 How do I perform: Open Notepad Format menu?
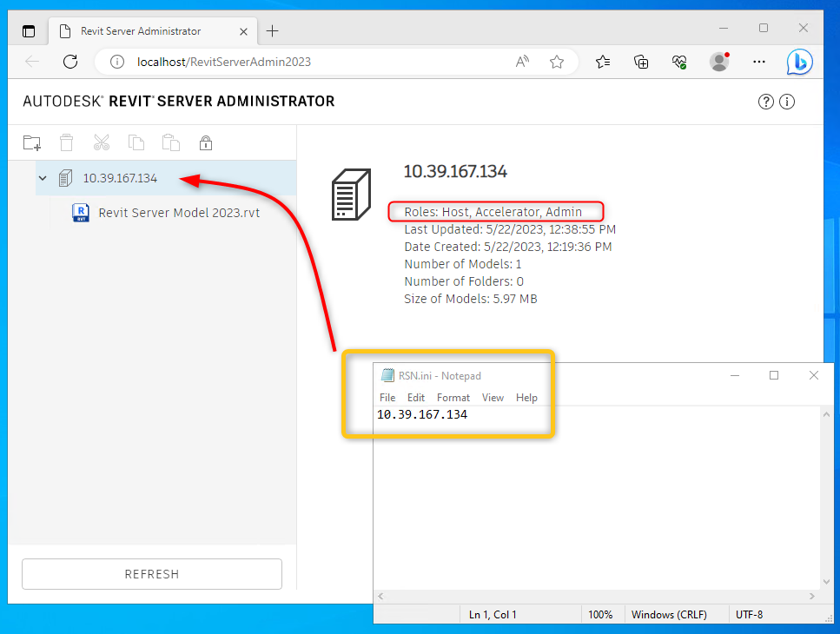point(453,398)
